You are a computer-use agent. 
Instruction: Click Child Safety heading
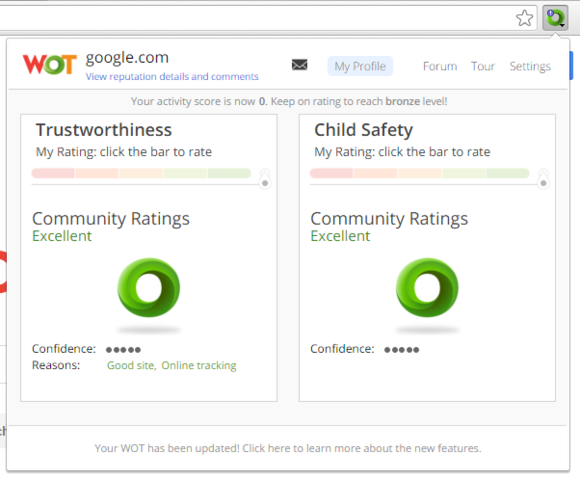[x=363, y=130]
